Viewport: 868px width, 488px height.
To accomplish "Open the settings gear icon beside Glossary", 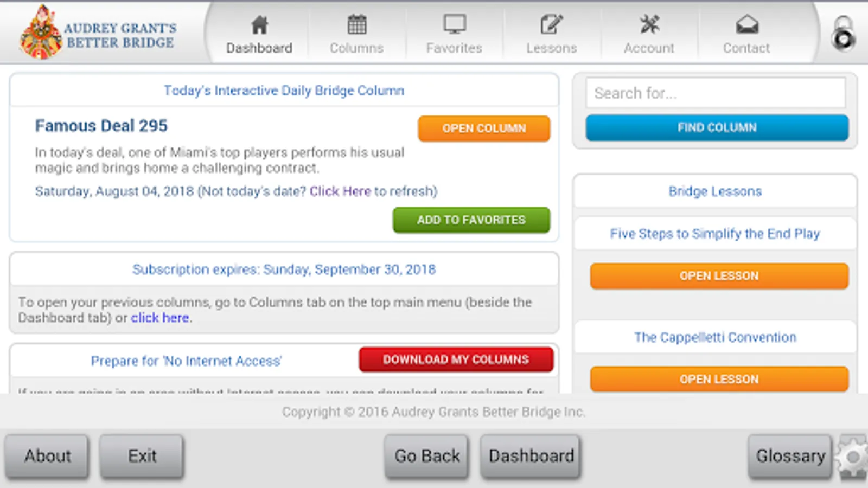I will pos(852,457).
